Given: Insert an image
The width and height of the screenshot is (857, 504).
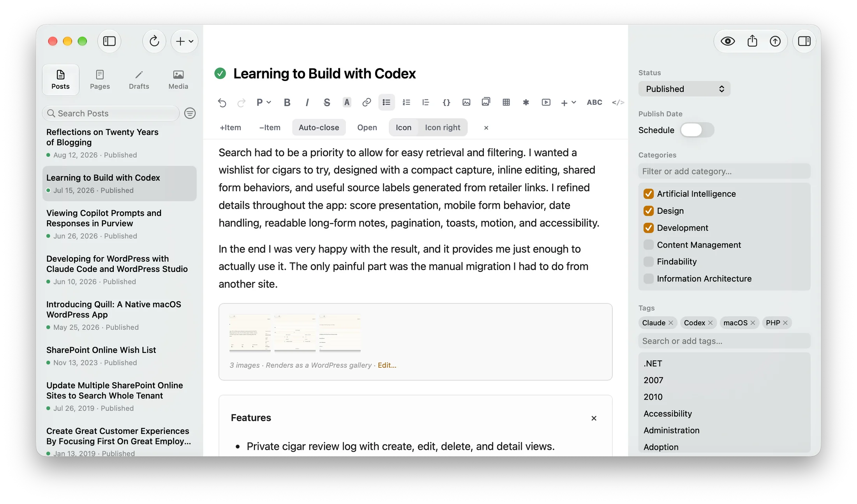Looking at the screenshot, I should click(466, 102).
